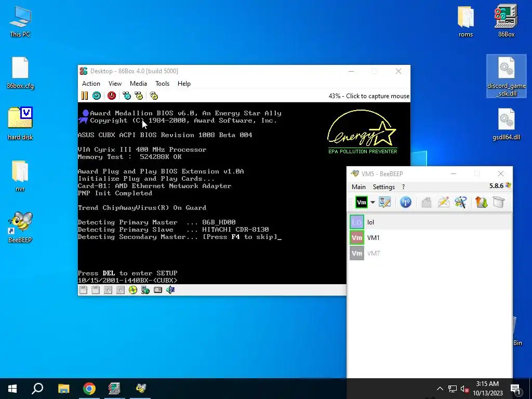Image resolution: width=532 pixels, height=399 pixels.
Task: Open the Help menu in 86Box
Action: [x=184, y=84]
